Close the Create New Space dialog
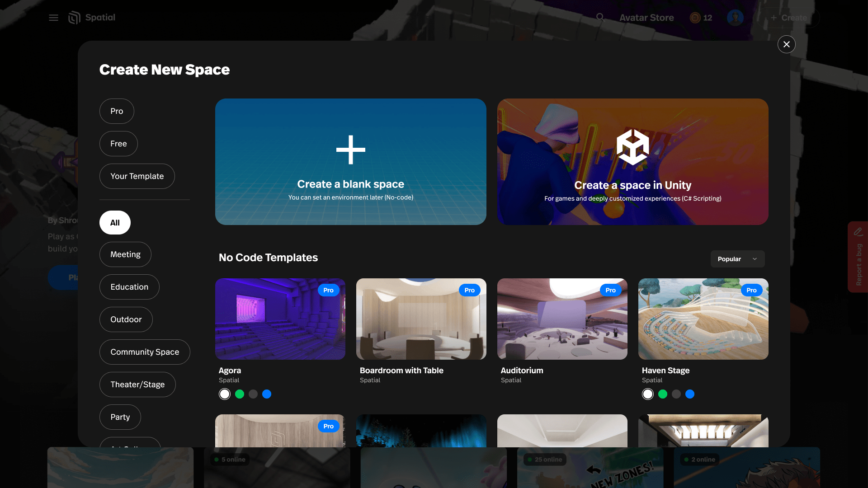 [786, 44]
